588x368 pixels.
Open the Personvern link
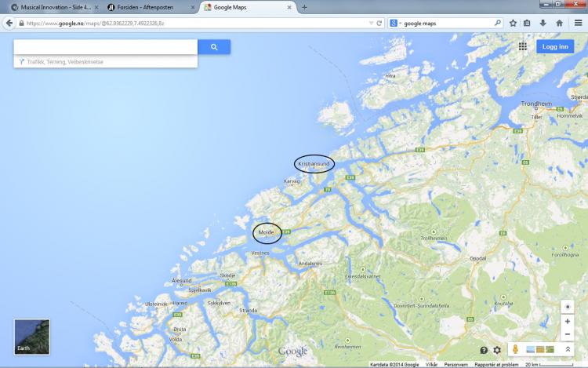pyautogui.click(x=456, y=365)
